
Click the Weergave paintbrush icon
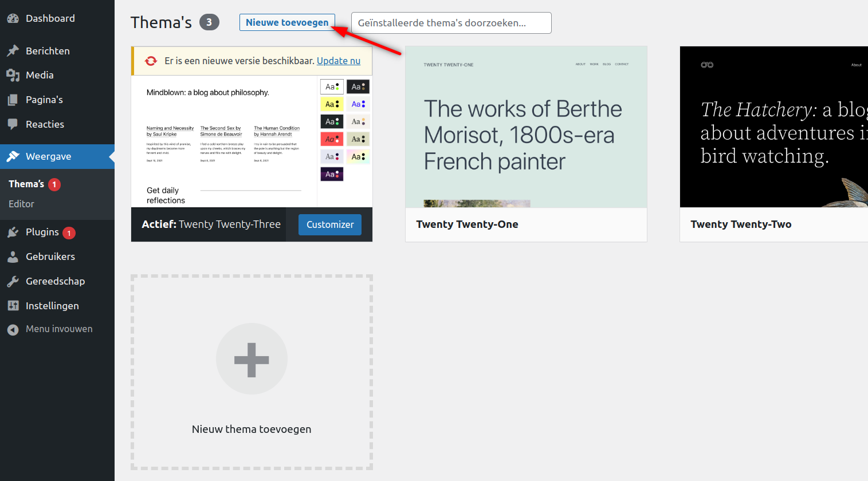pyautogui.click(x=13, y=156)
